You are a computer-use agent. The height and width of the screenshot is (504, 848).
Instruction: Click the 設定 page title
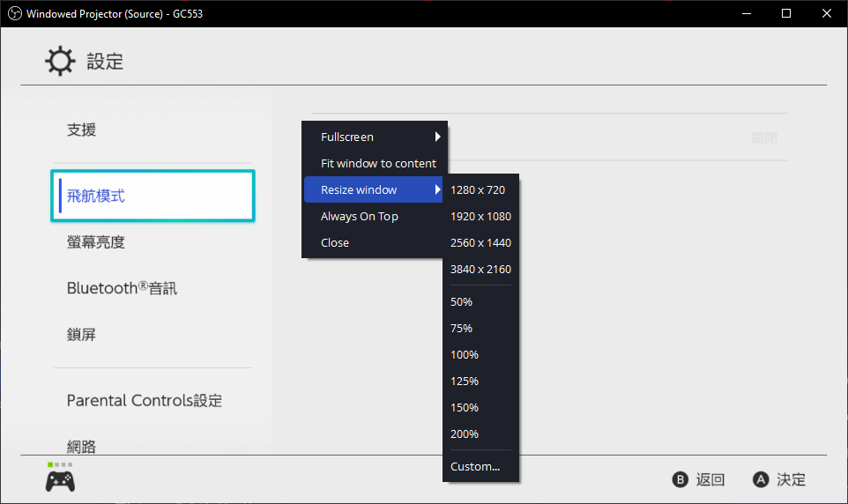(105, 61)
